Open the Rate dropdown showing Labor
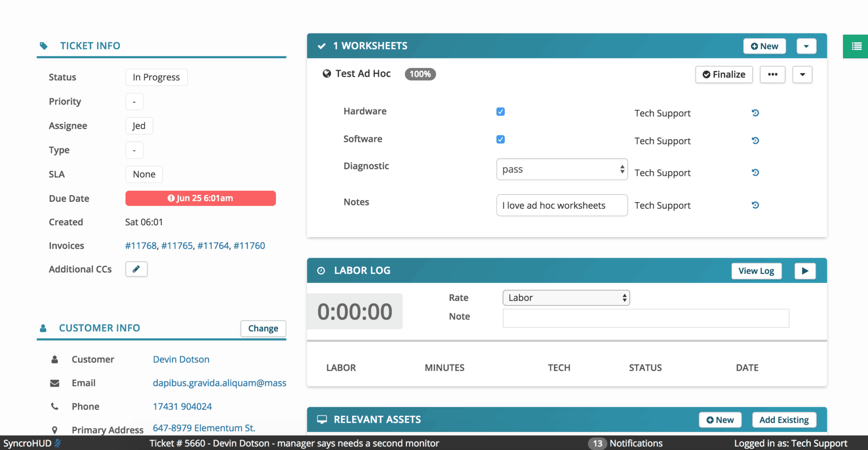 click(565, 297)
